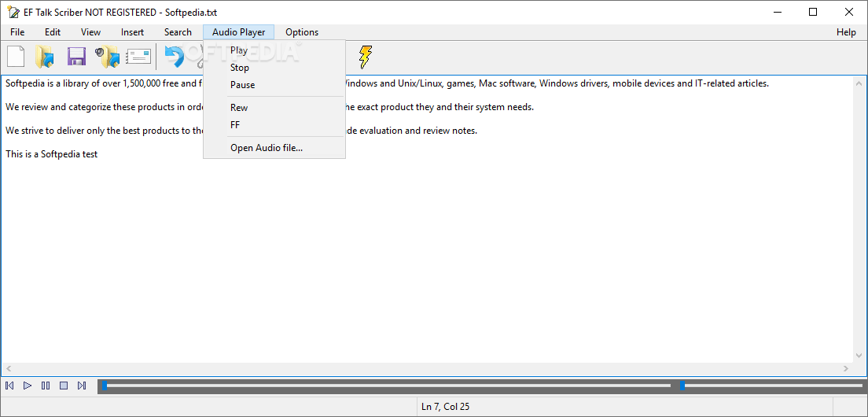This screenshot has width=868, height=417.
Task: Close the EF Talk Scriber window
Action: click(848, 12)
